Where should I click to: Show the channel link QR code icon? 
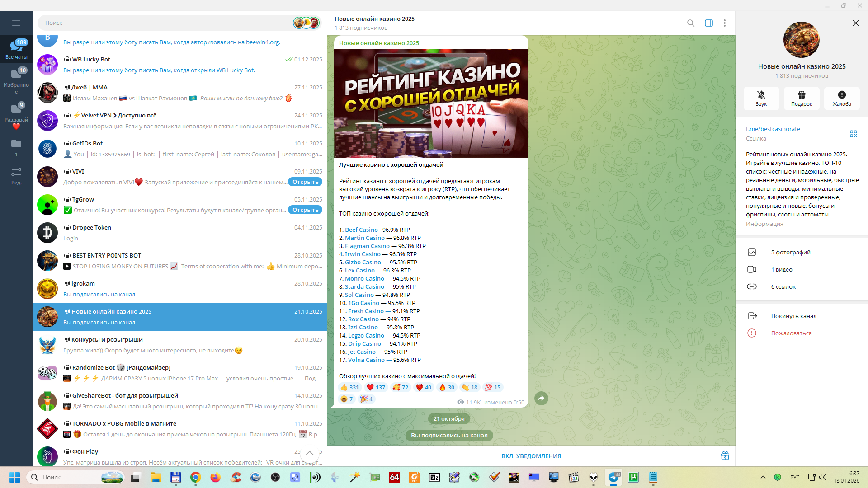pyautogui.click(x=853, y=134)
